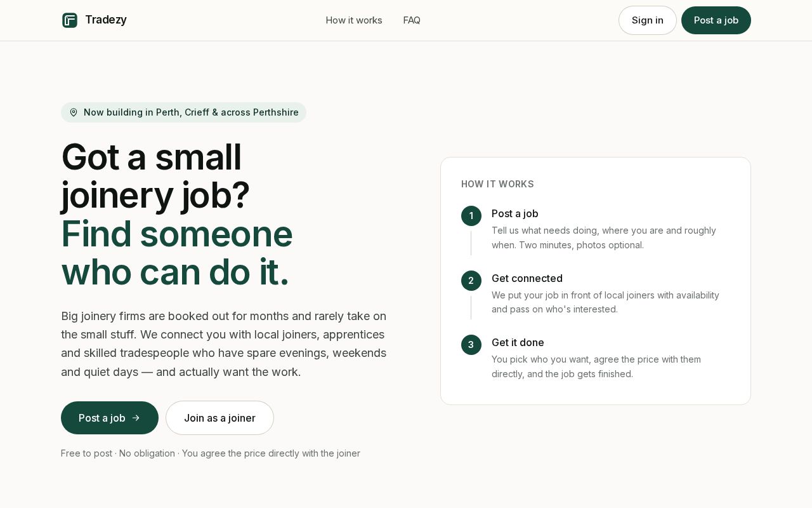Click the text You pick who you want

point(596,366)
